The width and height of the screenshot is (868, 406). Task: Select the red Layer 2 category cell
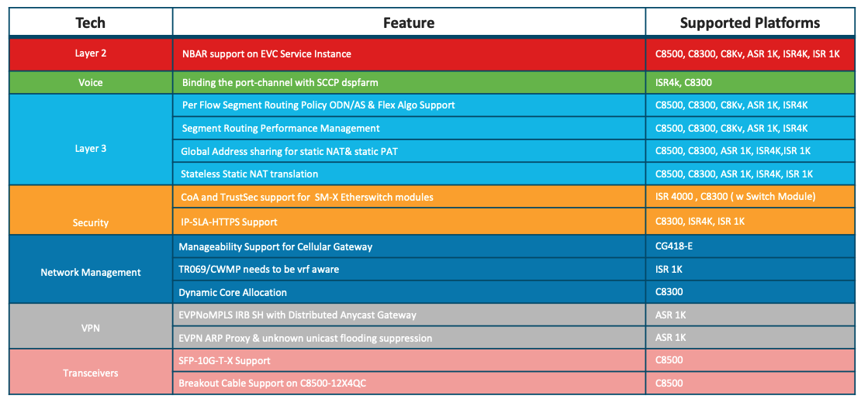[91, 54]
